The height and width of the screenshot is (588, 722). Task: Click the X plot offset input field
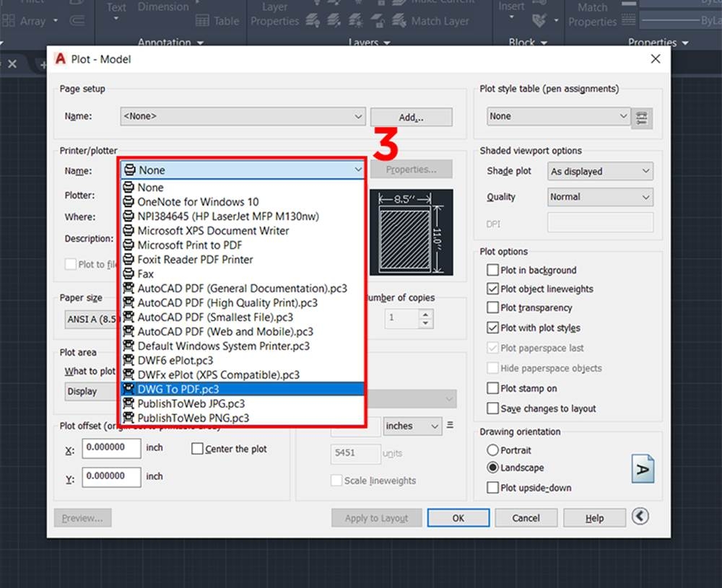[x=110, y=448]
